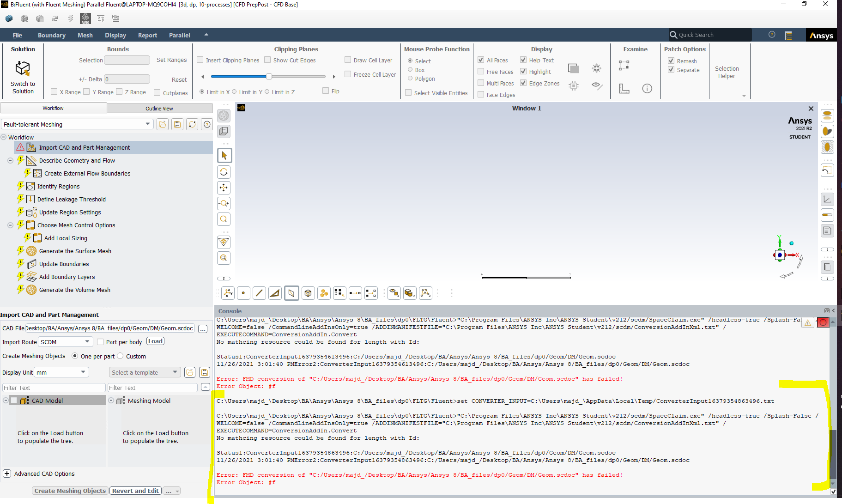Image resolution: width=842 pixels, height=504 pixels.
Task: Select the pan view tool
Action: pos(224,188)
